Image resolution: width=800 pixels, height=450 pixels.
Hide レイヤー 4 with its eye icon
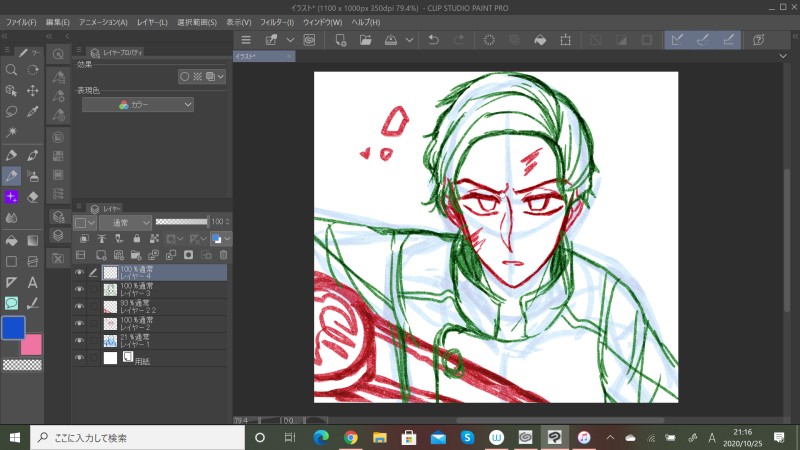point(79,272)
